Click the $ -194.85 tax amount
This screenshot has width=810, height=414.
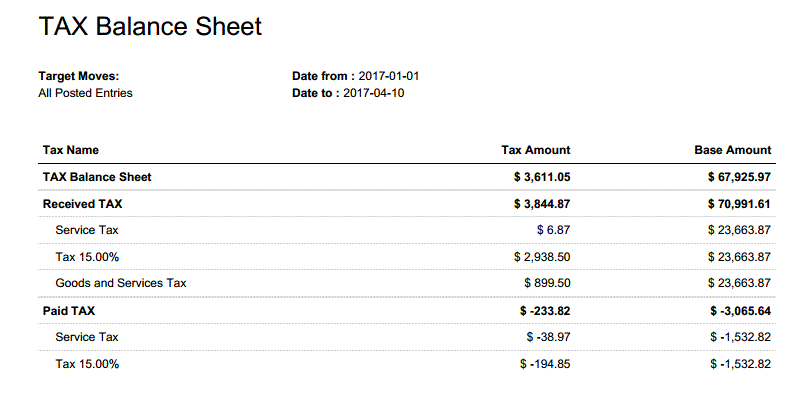click(545, 364)
